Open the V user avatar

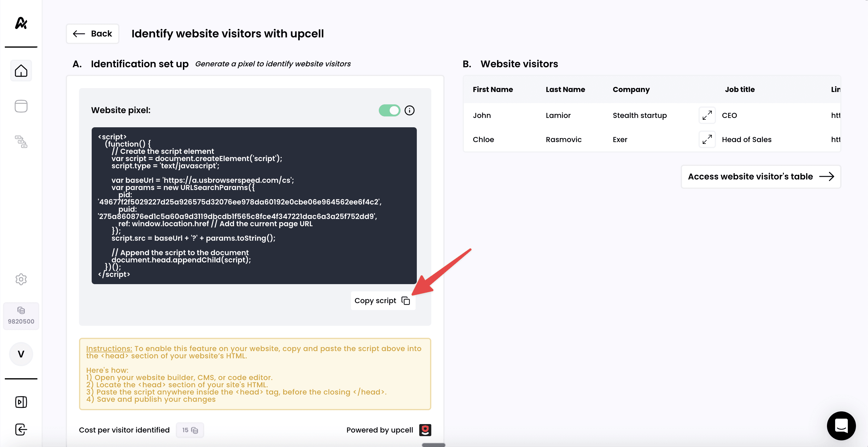point(21,354)
